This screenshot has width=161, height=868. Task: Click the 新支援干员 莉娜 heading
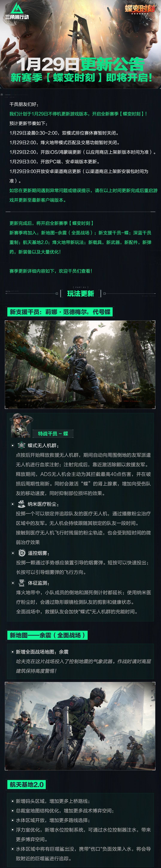pos(60,312)
